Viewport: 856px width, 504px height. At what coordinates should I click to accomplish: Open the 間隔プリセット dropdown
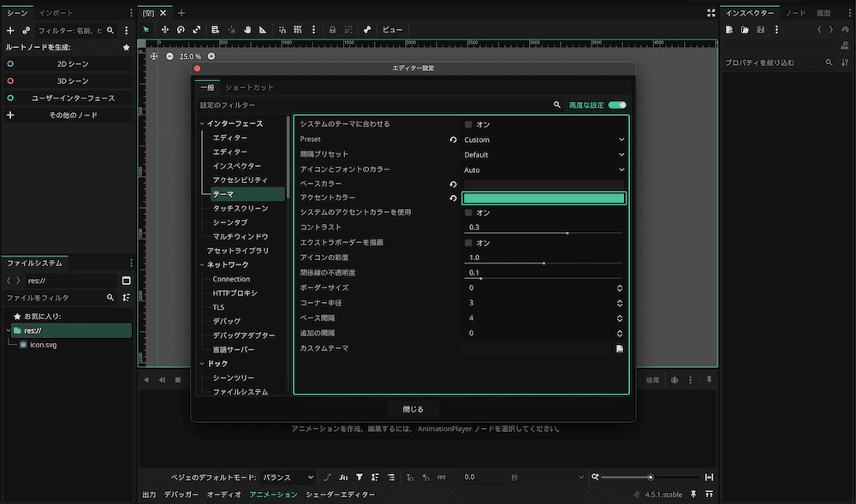pyautogui.click(x=544, y=155)
